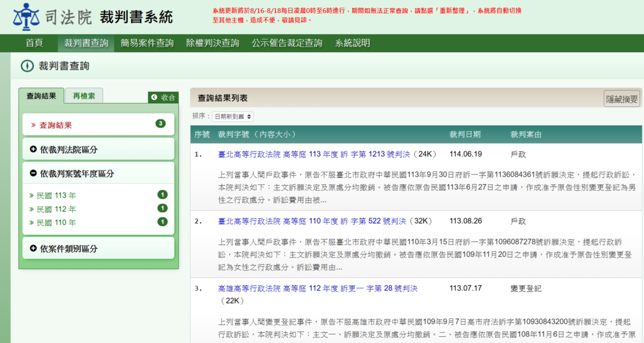
Task: Click the 序號 column header
Action: pos(202,134)
